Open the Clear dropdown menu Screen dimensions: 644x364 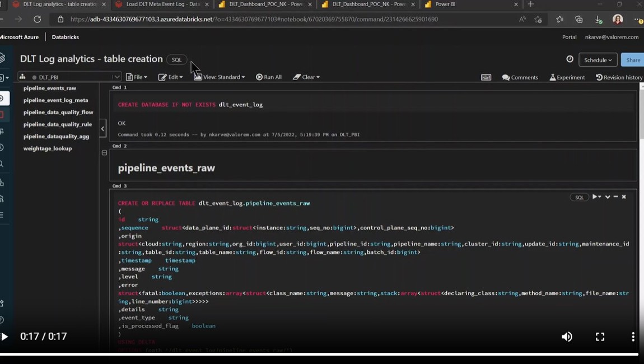pos(306,77)
